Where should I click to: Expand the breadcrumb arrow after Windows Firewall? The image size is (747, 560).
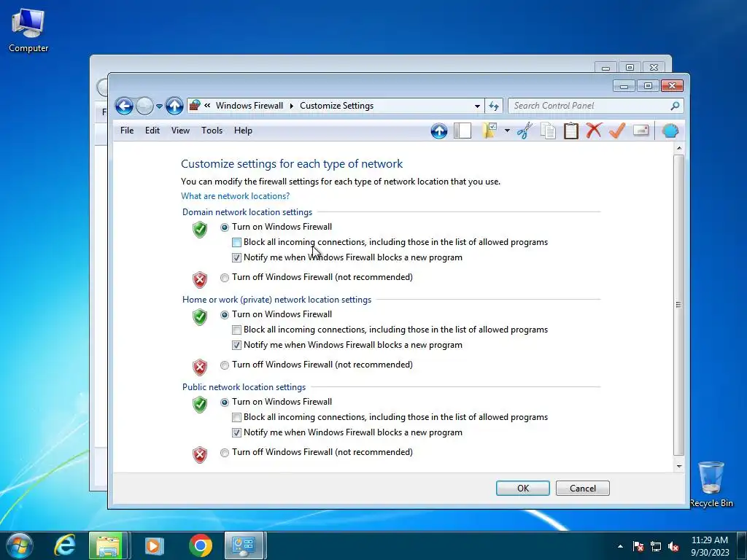(292, 106)
